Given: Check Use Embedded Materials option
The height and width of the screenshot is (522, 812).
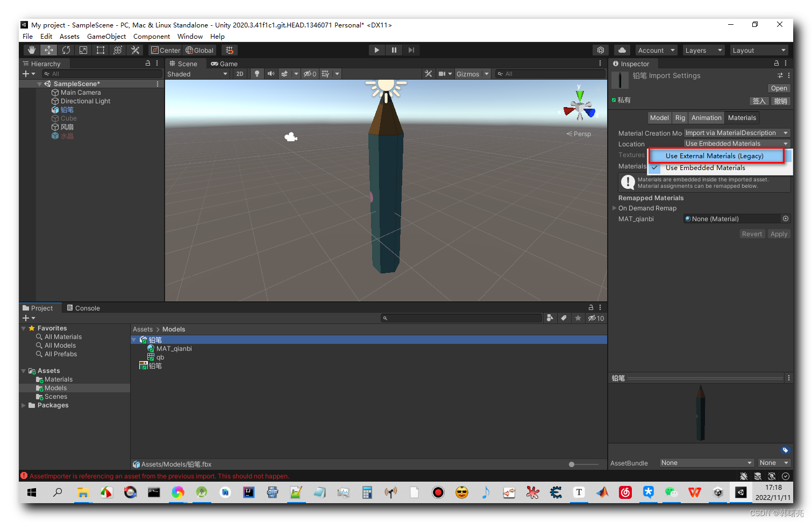Looking at the screenshot, I should tap(706, 167).
